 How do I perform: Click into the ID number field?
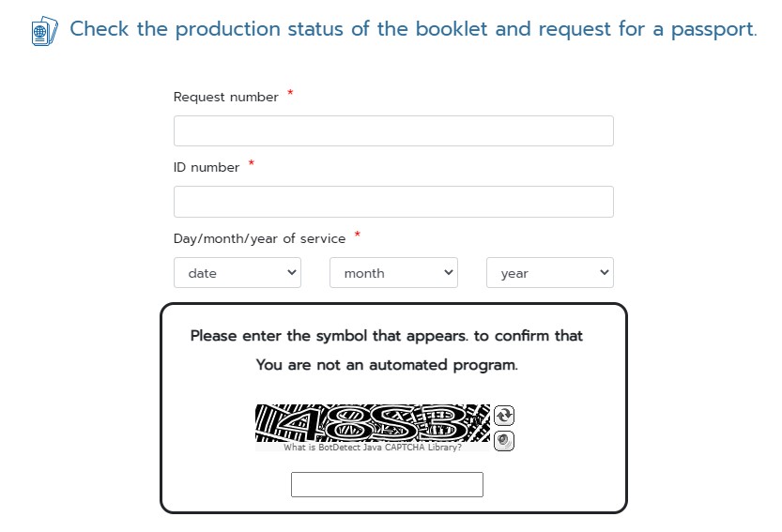click(x=393, y=202)
